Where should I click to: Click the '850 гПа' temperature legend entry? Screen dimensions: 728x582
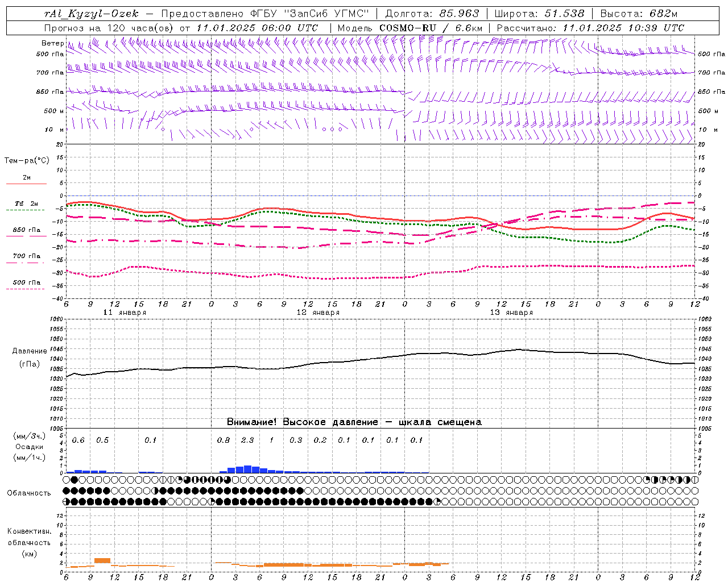point(26,230)
